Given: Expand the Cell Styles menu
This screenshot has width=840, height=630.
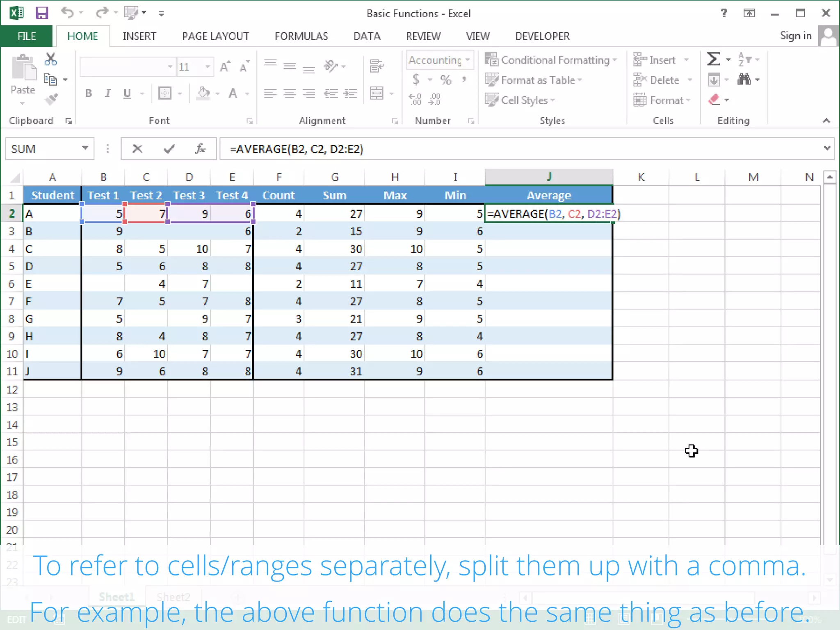Looking at the screenshot, I should click(x=520, y=100).
